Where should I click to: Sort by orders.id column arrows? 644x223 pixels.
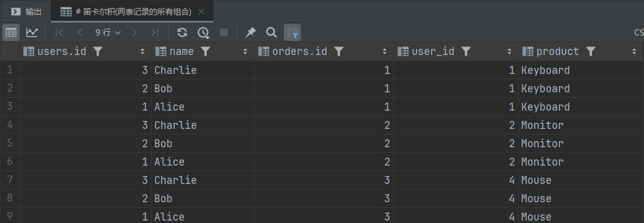tap(385, 51)
